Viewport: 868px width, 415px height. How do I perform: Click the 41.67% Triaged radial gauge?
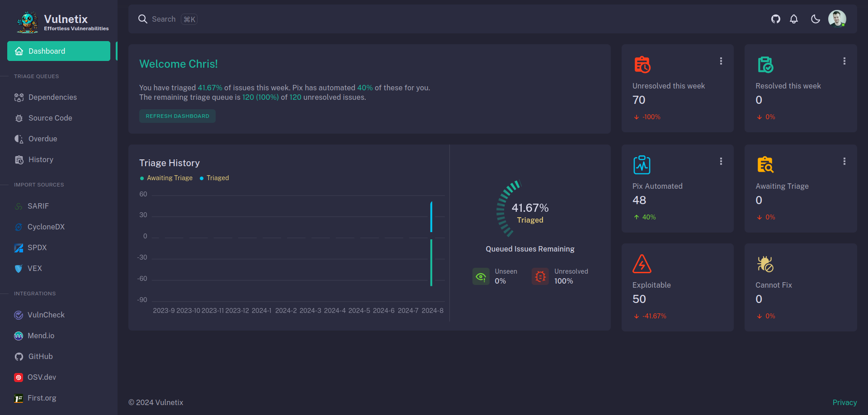pyautogui.click(x=523, y=209)
